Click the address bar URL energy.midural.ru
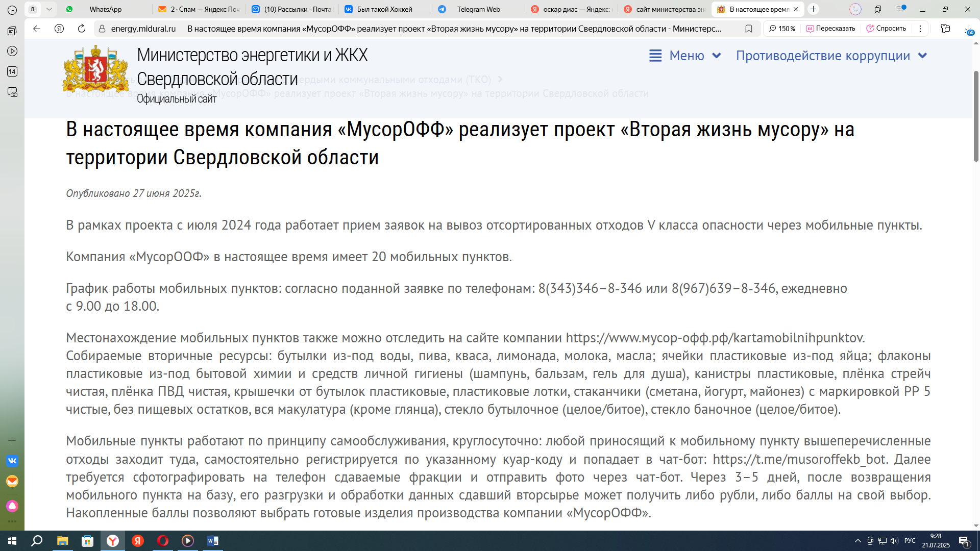This screenshot has height=551, width=980. point(143,29)
